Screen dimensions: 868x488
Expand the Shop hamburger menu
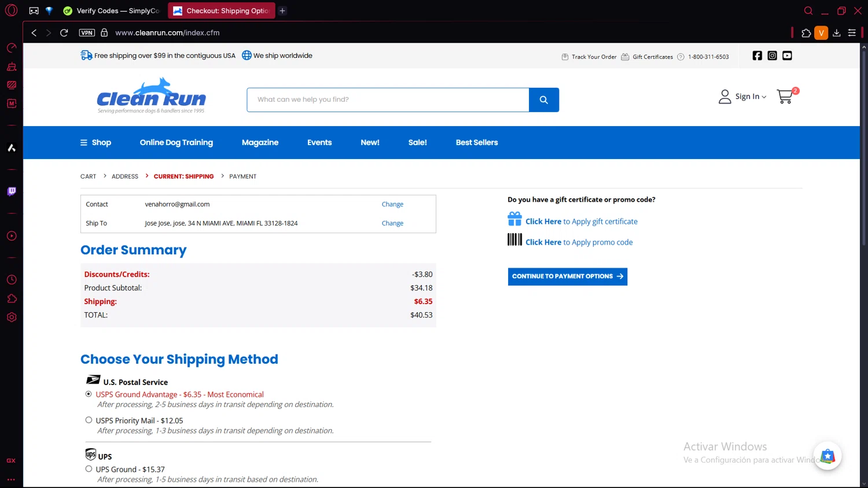pyautogui.click(x=95, y=143)
